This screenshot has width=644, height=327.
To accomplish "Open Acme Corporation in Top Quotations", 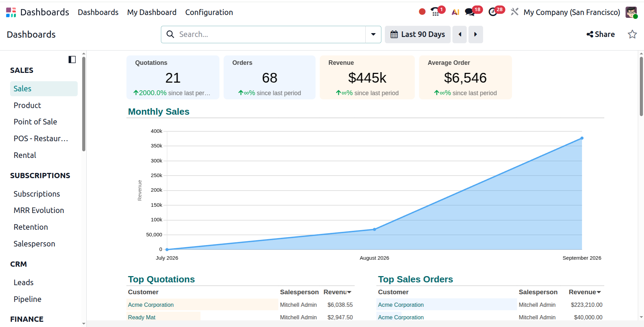I will (x=151, y=305).
